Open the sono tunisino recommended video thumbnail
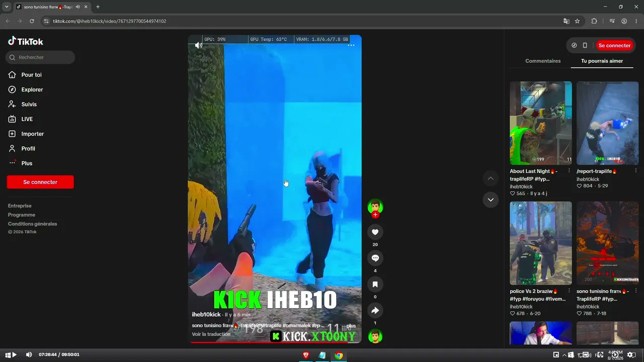 607,243
